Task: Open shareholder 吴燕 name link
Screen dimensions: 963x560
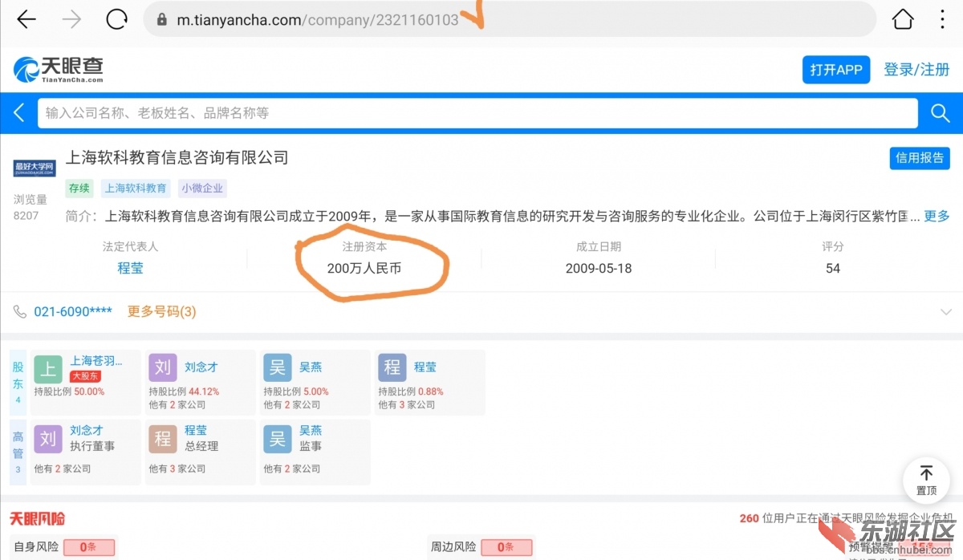Action: tap(311, 367)
